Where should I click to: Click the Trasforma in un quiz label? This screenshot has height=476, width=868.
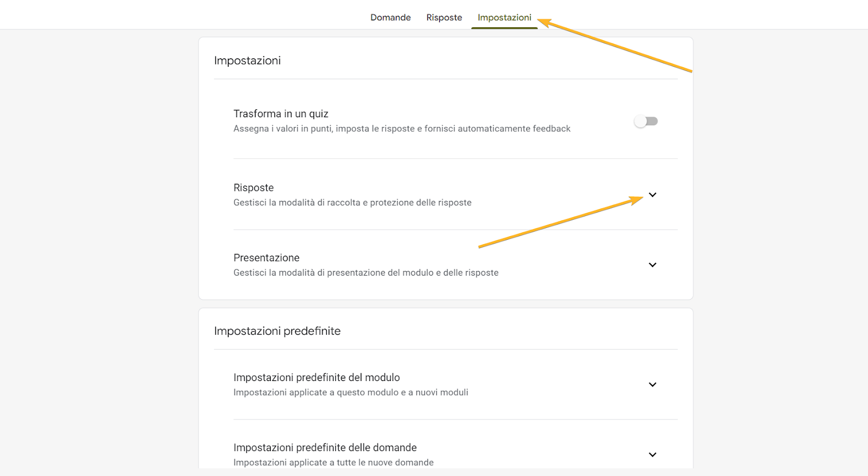[x=280, y=114]
